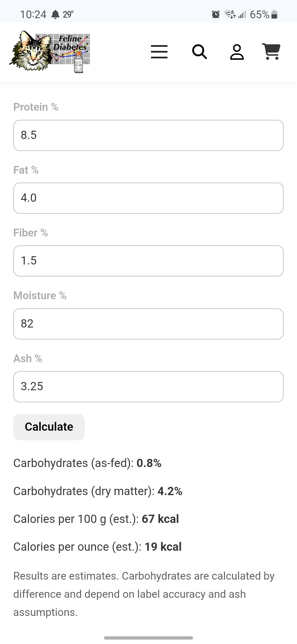Image resolution: width=297 pixels, height=644 pixels.
Task: Tap the Carbohydrates (dry matter) result line
Action: point(98,491)
